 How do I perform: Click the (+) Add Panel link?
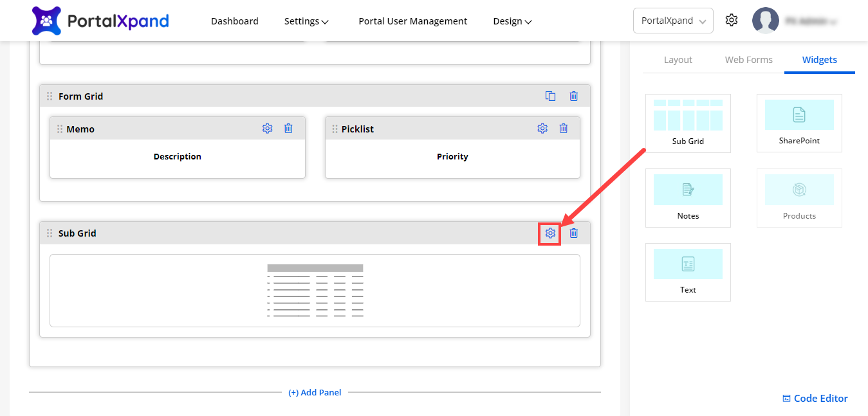click(x=315, y=392)
